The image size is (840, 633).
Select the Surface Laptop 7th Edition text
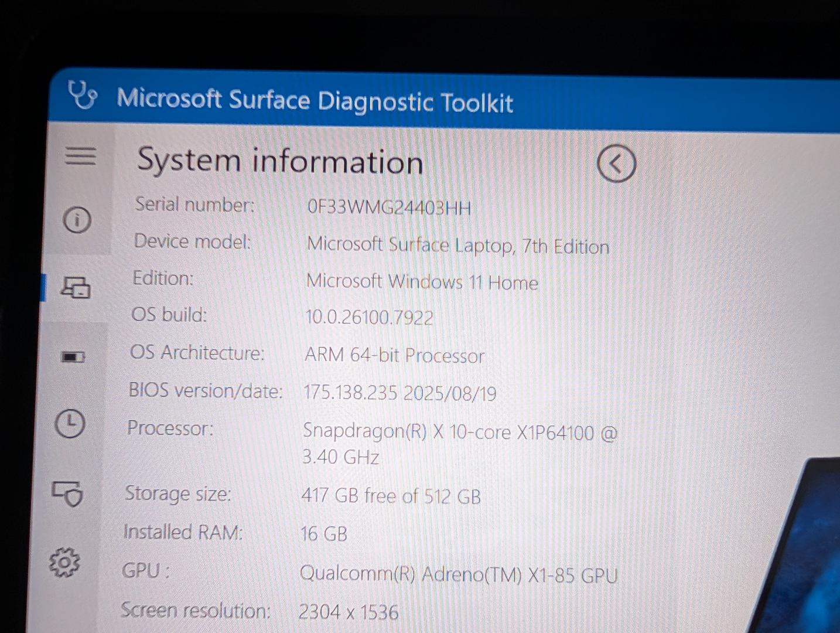(x=458, y=245)
